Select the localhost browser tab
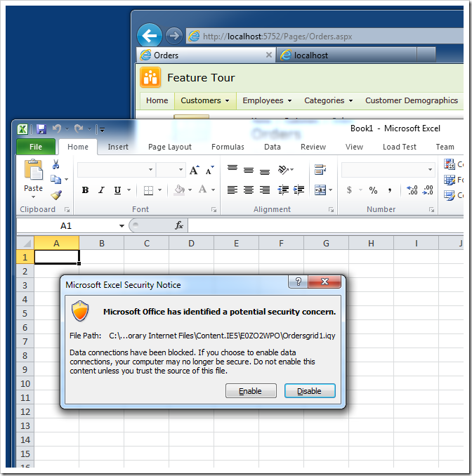The width and height of the screenshot is (472, 476). coord(346,55)
